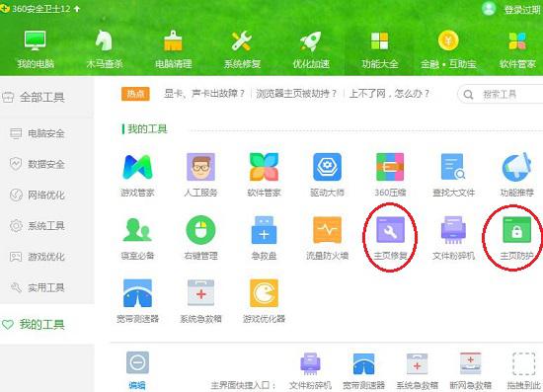Launch the 游戏管家 tool
The image size is (543, 392).
click(x=137, y=175)
